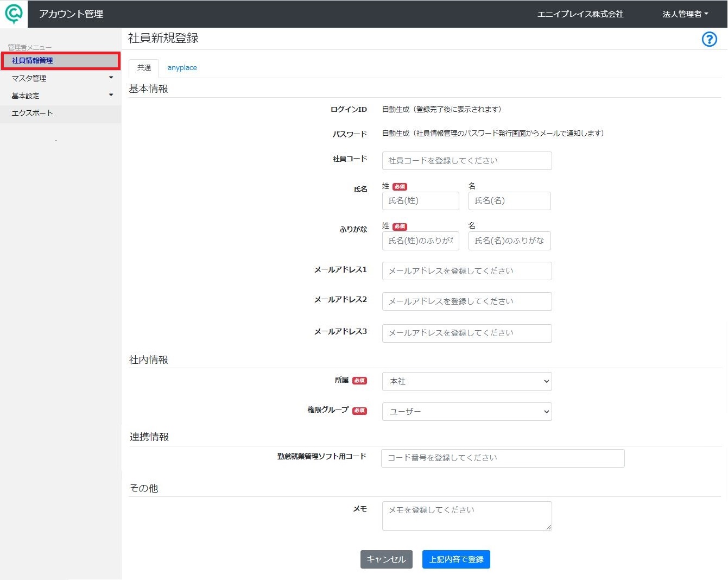Click the 上記内容で登録 button
The height and width of the screenshot is (580, 728).
pos(456,559)
